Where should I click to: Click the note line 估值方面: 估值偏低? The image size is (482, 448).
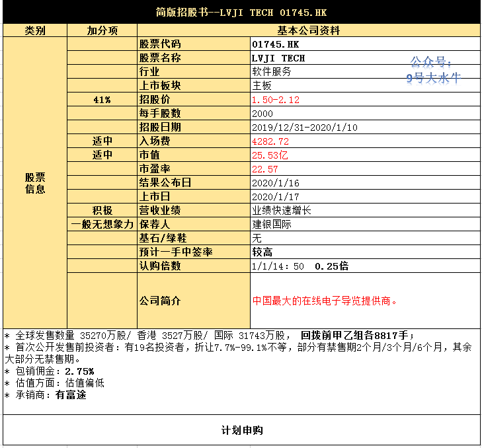tap(54, 383)
